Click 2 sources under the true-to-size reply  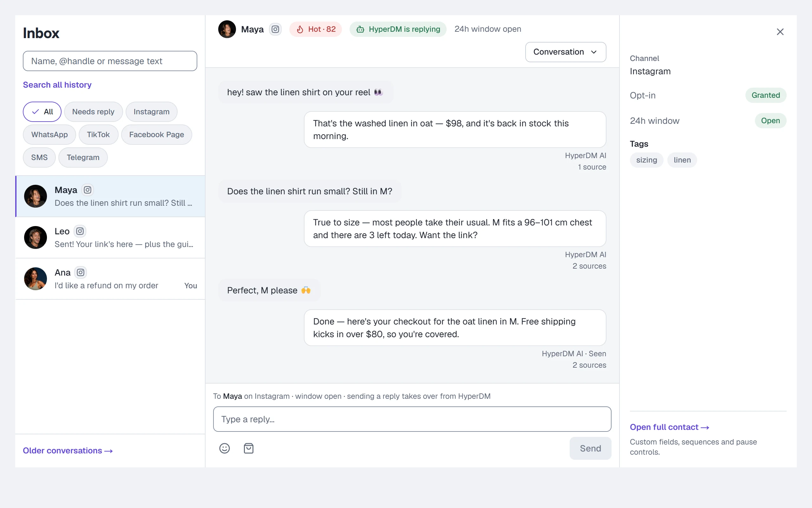(589, 266)
